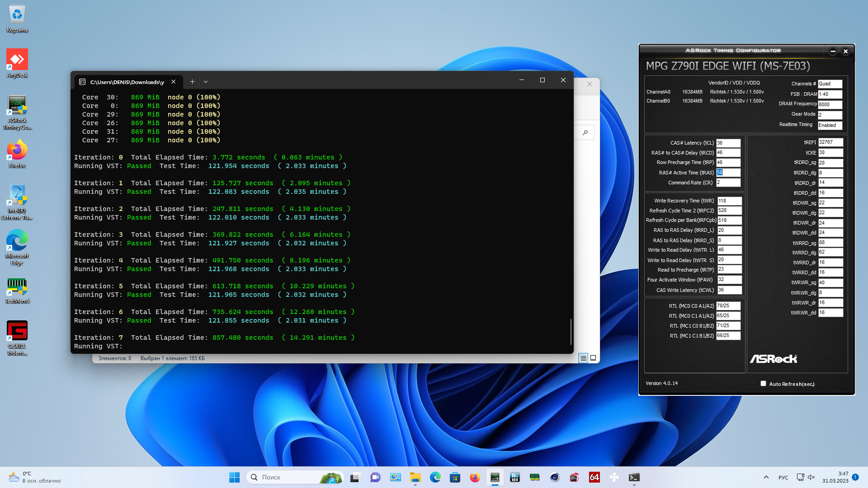Switch to details view in Explorer
This screenshot has height=488, width=868.
click(x=583, y=358)
